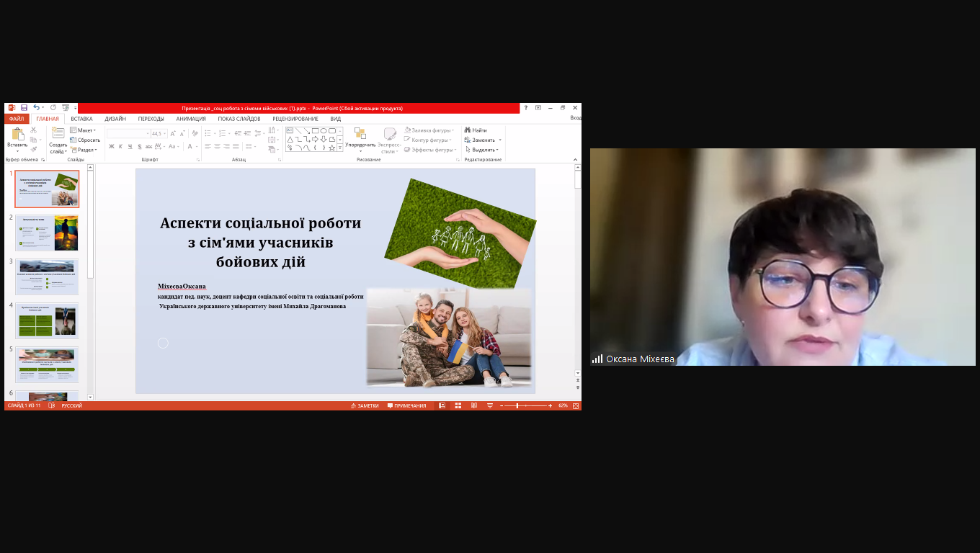Toggle normal view button in status bar

click(x=442, y=405)
